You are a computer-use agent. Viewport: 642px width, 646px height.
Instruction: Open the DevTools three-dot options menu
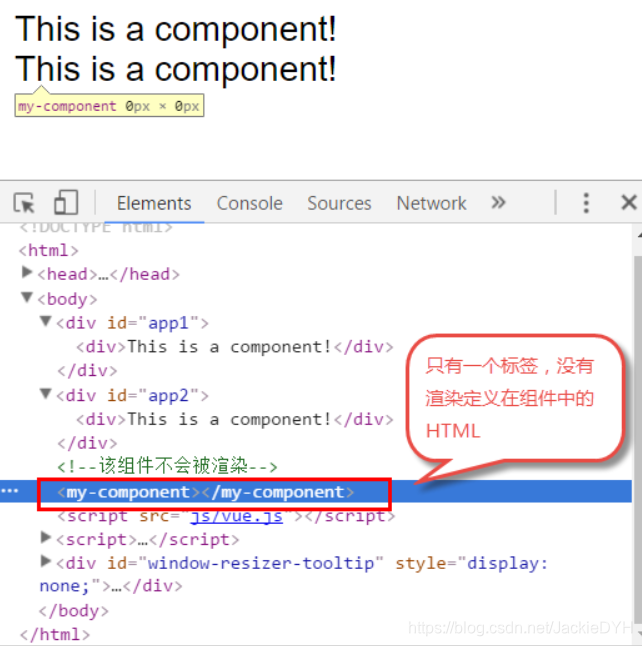586,203
